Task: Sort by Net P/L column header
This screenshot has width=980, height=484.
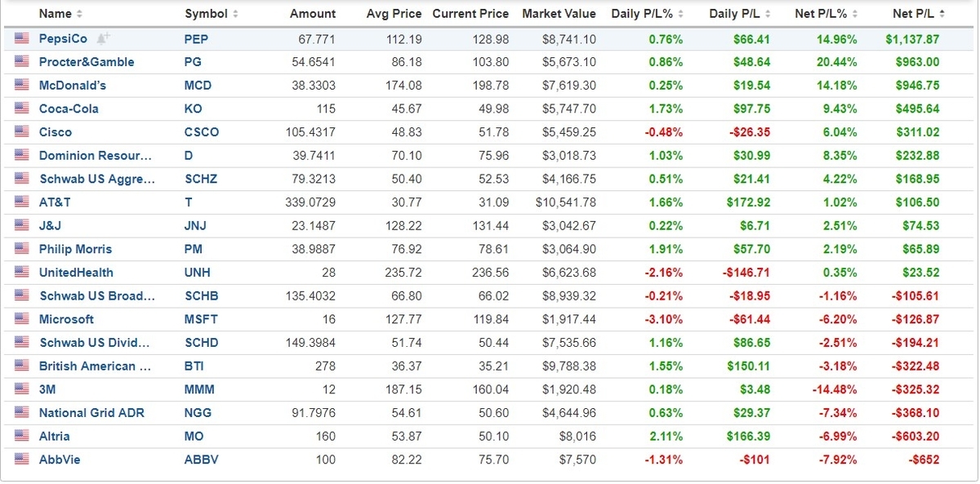Action: click(919, 14)
